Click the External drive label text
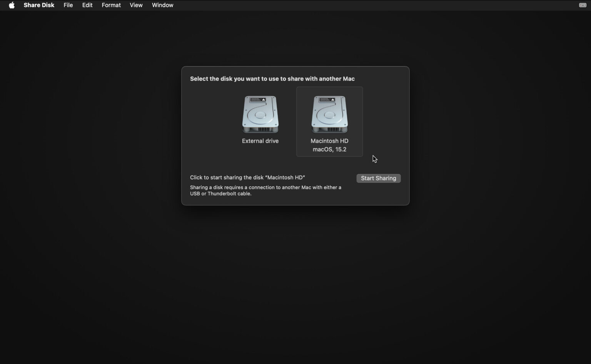Screen dimensions: 591x364 260,141
